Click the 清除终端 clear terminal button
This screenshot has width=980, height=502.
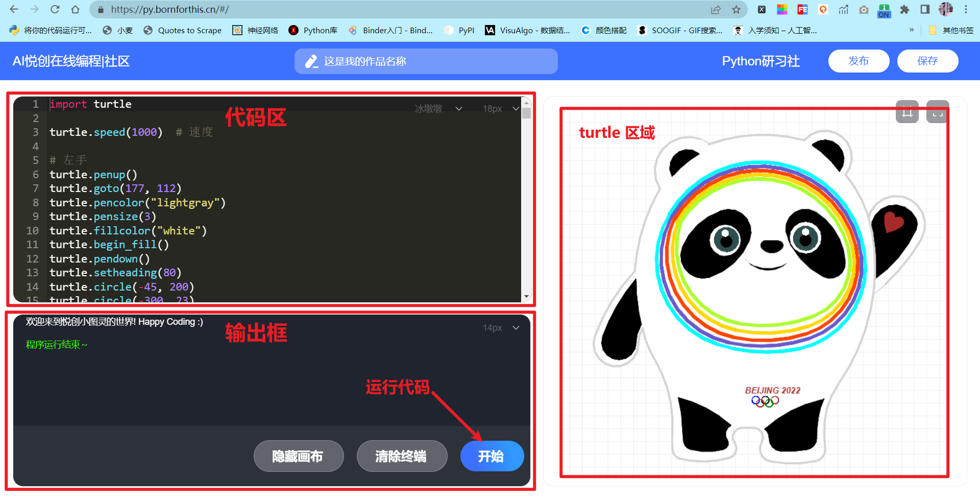coord(402,456)
